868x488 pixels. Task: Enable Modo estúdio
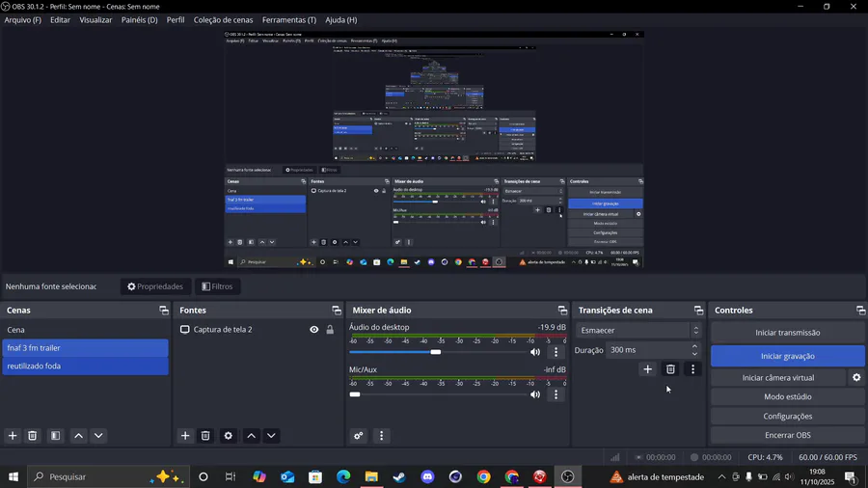788,396
